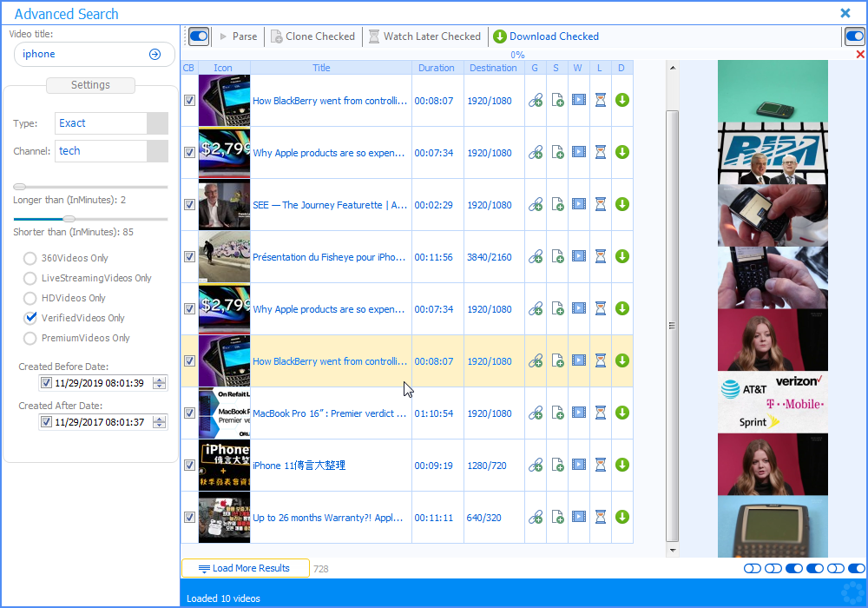
Task: Open the Type dropdown showing Exact
Action: point(157,123)
